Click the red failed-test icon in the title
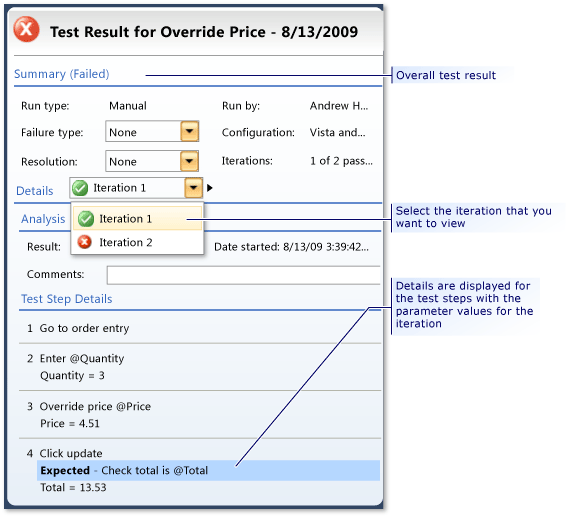Image resolution: width=566 pixels, height=517 pixels. [x=26, y=29]
